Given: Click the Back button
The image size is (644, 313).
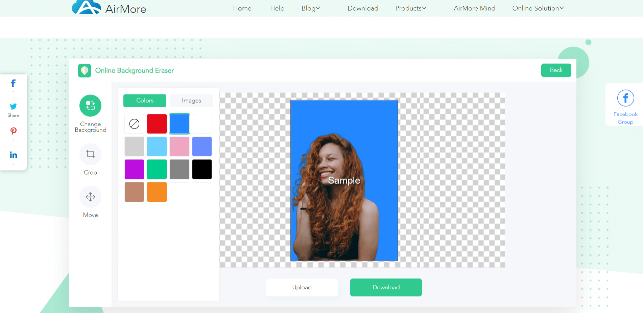Looking at the screenshot, I should tap(556, 70).
